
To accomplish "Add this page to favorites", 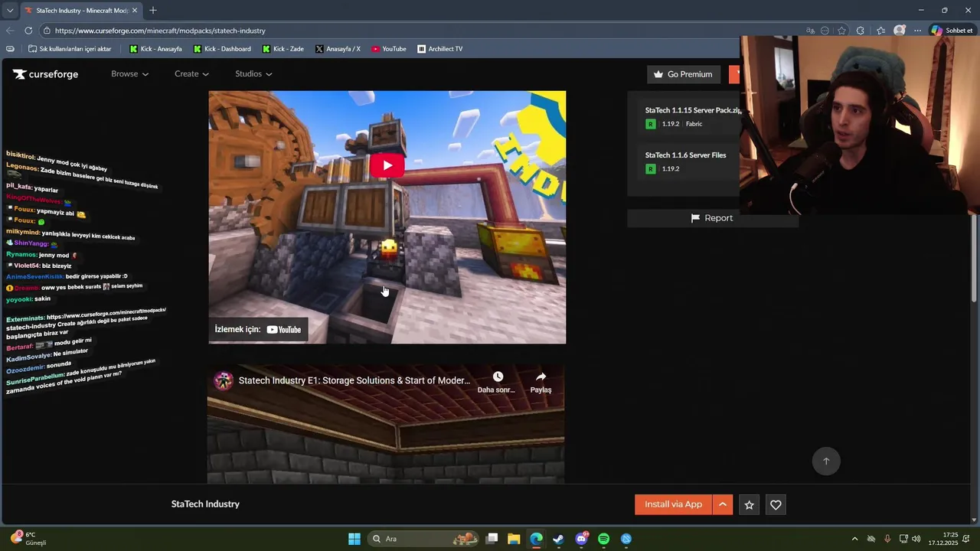I will coord(841,31).
